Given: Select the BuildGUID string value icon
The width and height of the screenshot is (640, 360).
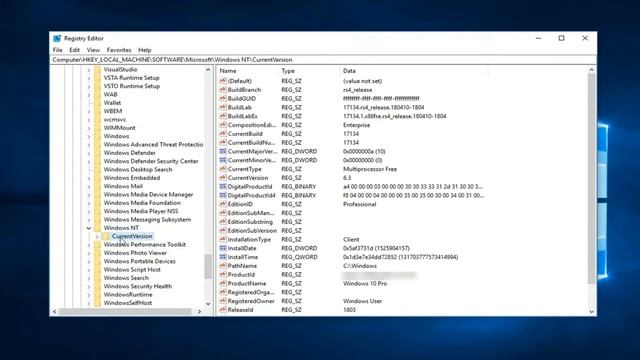Looking at the screenshot, I should coord(223,98).
